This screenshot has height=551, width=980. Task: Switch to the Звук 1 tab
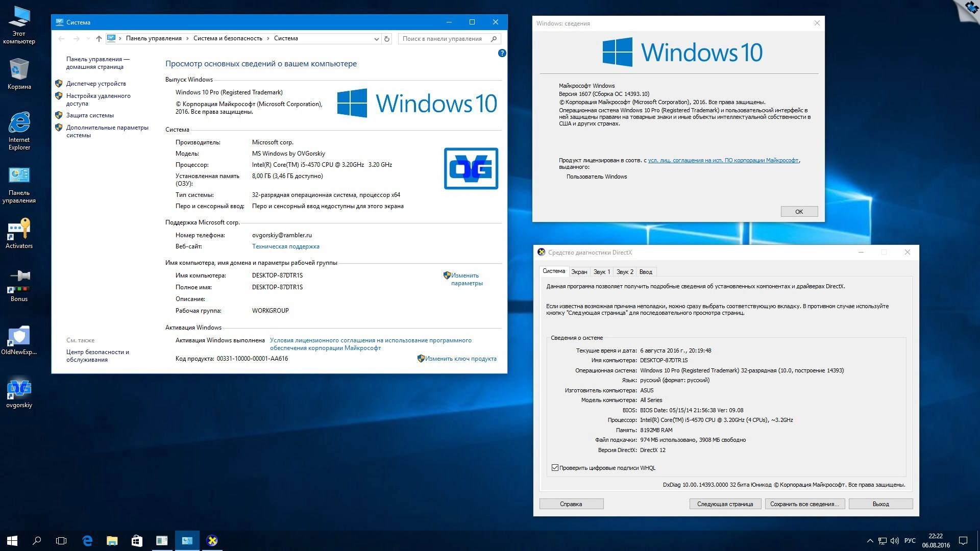(x=601, y=272)
